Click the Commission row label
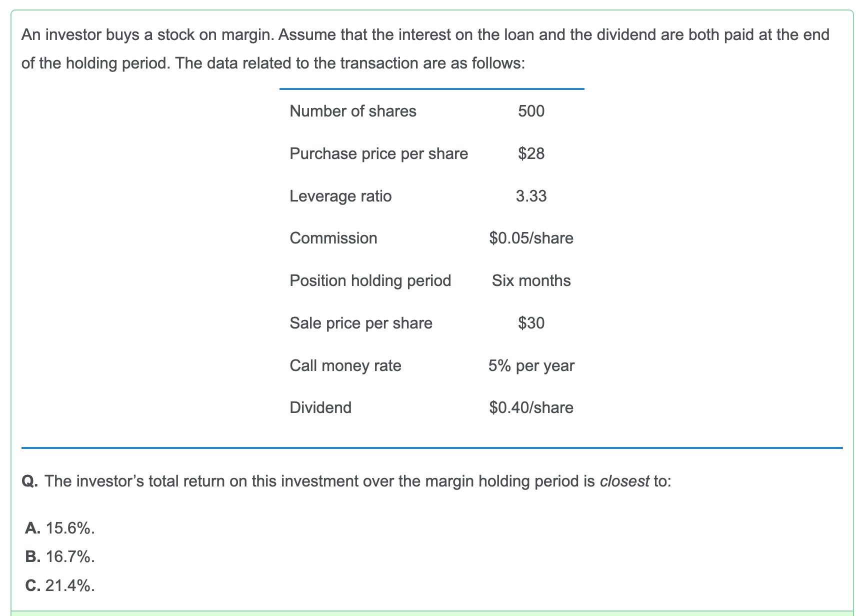Screen dimensions: 859x616 click(333, 237)
